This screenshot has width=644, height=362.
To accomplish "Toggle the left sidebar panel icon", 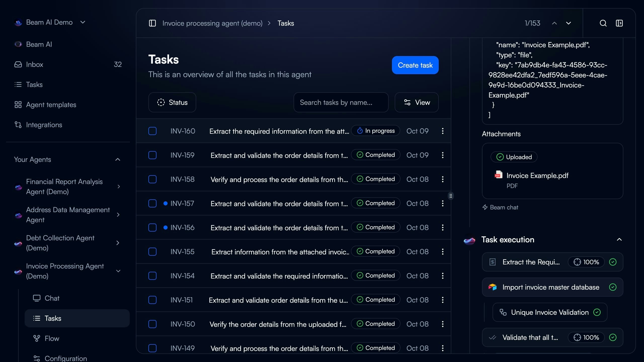I will click(152, 23).
